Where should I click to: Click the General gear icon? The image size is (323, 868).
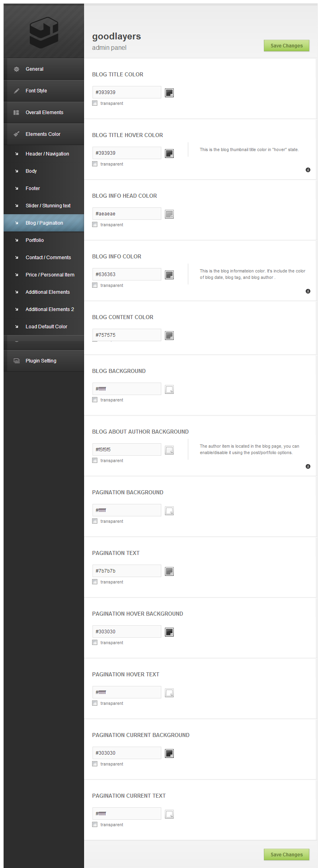[x=16, y=69]
